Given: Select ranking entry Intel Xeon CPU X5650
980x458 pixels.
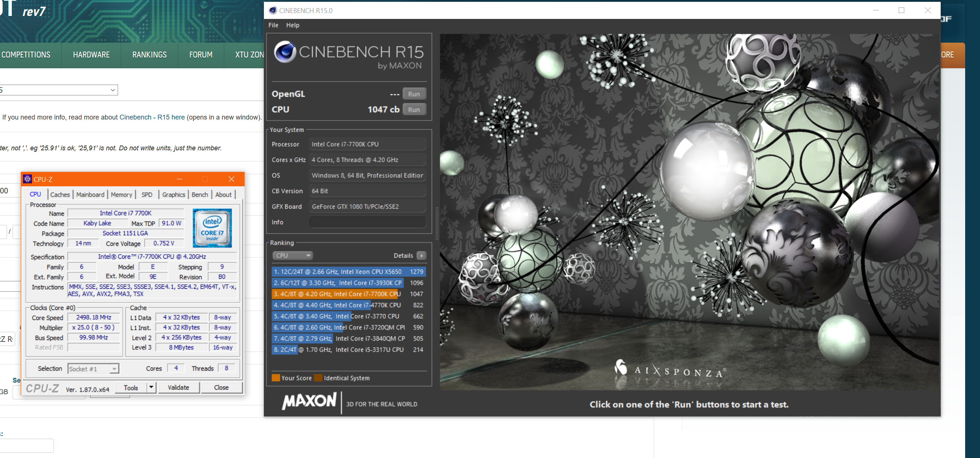Looking at the screenshot, I should [349, 272].
